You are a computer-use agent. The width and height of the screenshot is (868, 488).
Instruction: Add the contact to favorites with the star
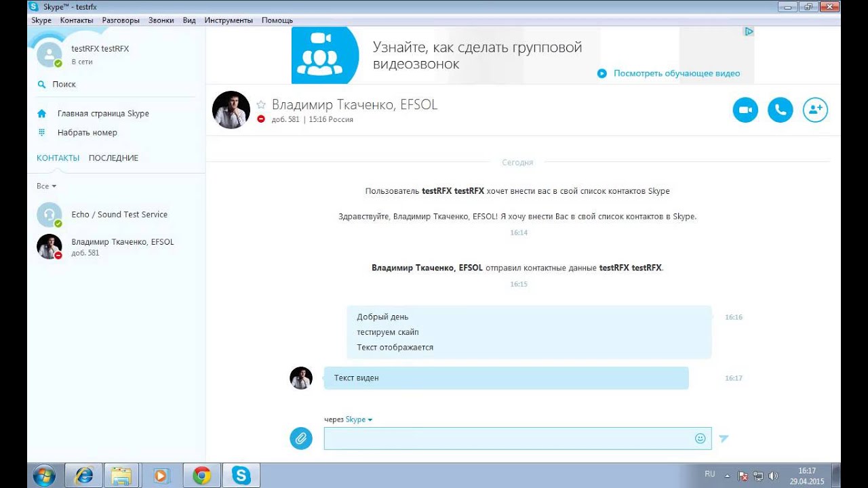click(261, 104)
